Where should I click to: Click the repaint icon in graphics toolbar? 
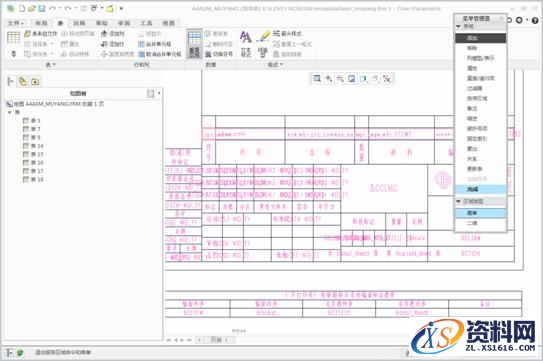pos(351,79)
